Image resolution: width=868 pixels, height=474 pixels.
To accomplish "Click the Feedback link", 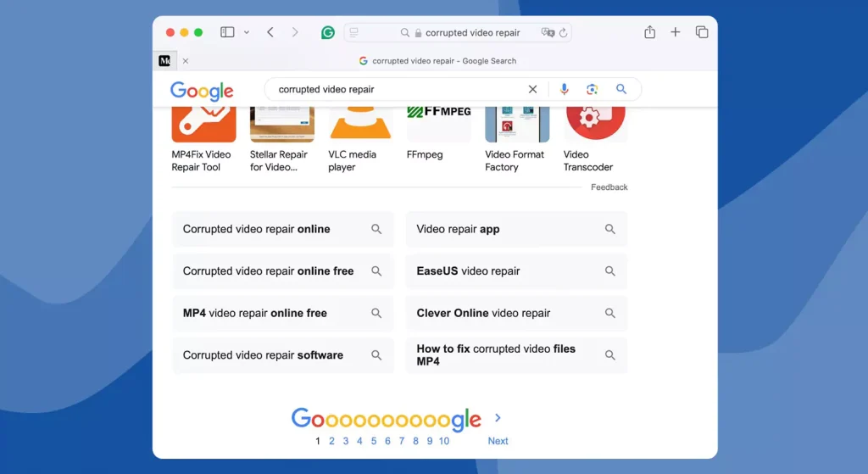I will click(x=609, y=187).
